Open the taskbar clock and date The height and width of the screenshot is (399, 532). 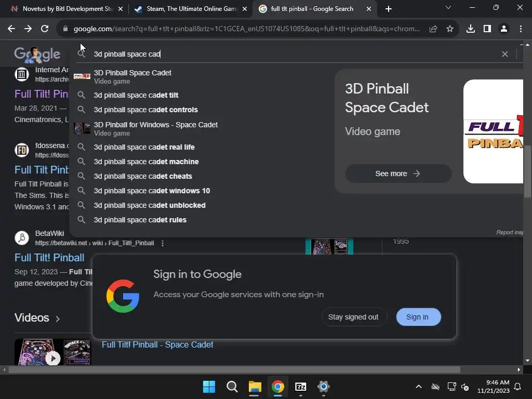(494, 387)
